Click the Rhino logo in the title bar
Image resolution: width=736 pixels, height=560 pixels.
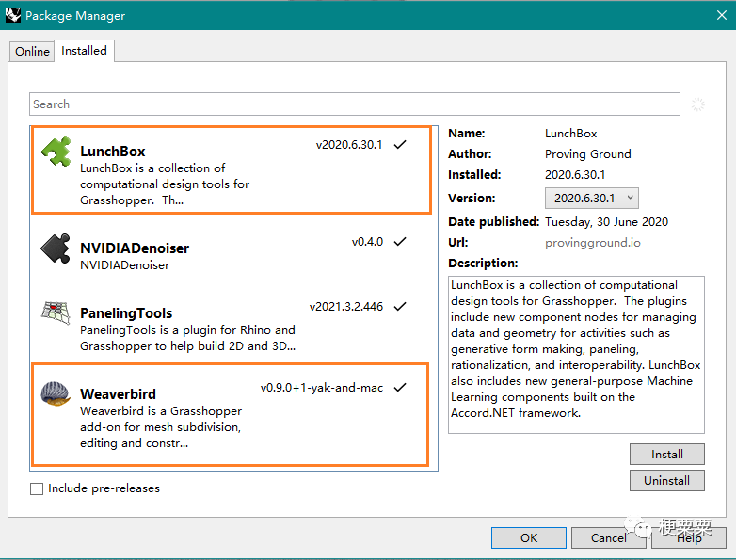click(x=13, y=15)
